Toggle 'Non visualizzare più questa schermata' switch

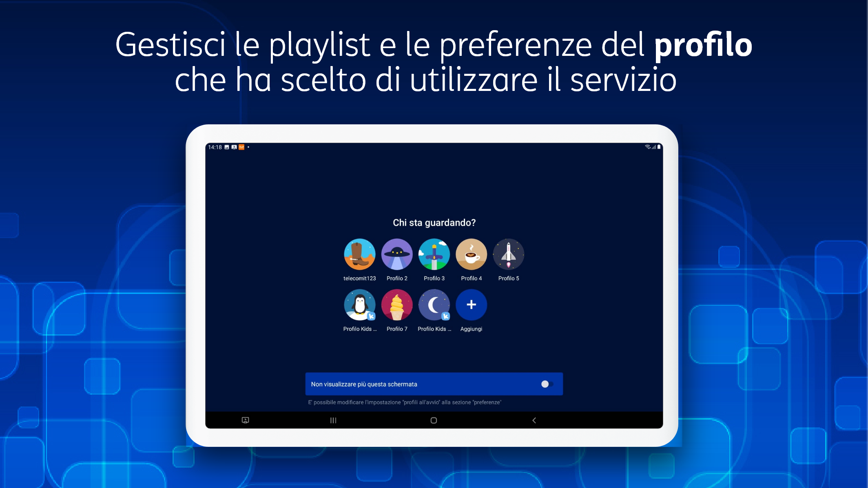547,384
